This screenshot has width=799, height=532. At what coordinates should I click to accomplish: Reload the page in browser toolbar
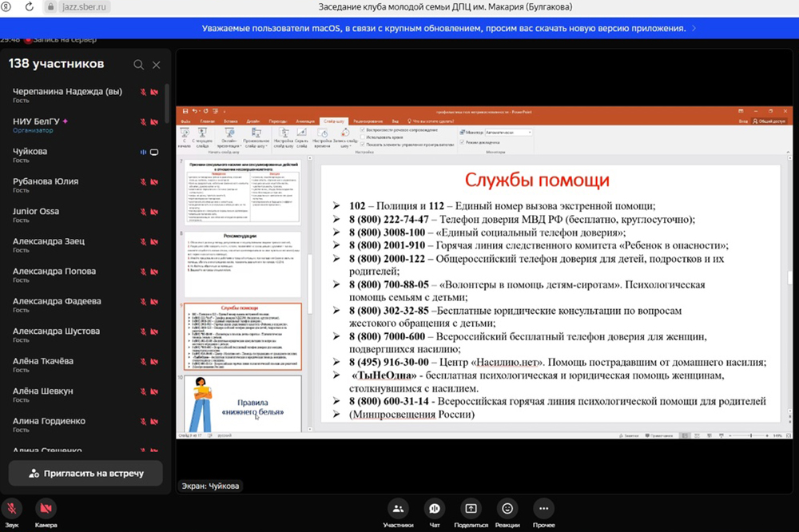point(29,6)
